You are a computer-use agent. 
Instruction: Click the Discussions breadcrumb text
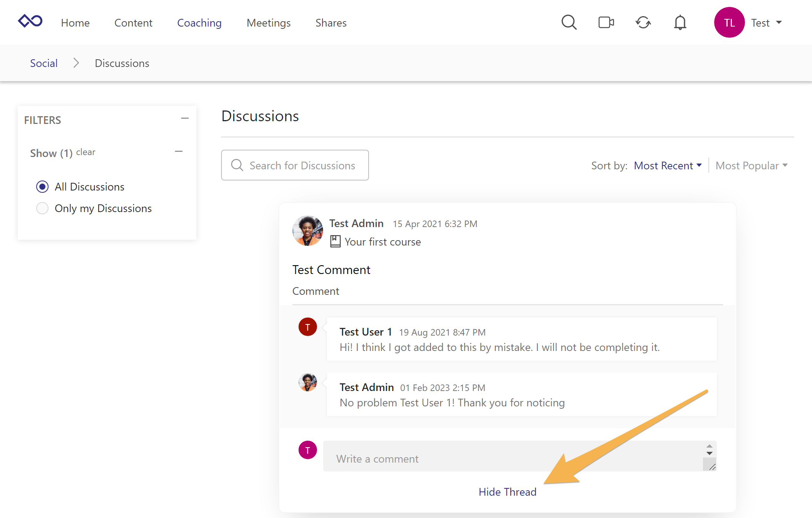[x=122, y=63]
